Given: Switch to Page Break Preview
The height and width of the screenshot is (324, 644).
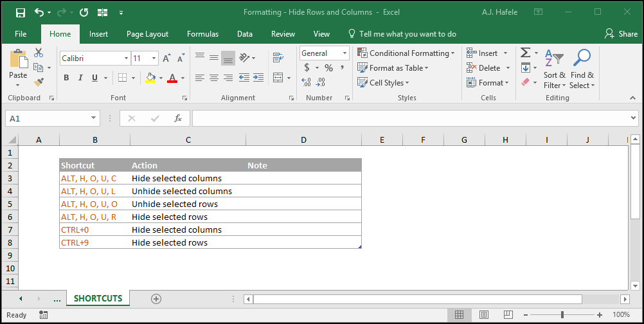Looking at the screenshot, I should click(x=508, y=315).
